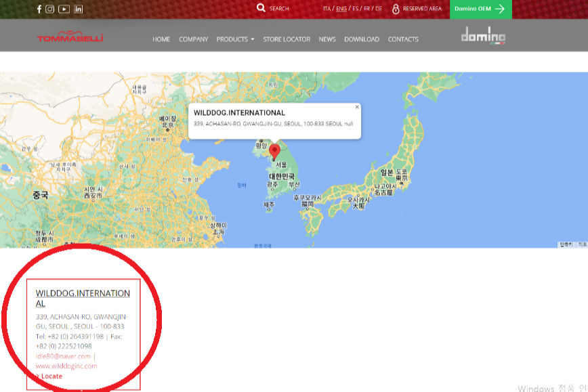The width and height of the screenshot is (588, 392).
Task: Open the www.wilddoginc.com website link
Action: click(x=66, y=366)
